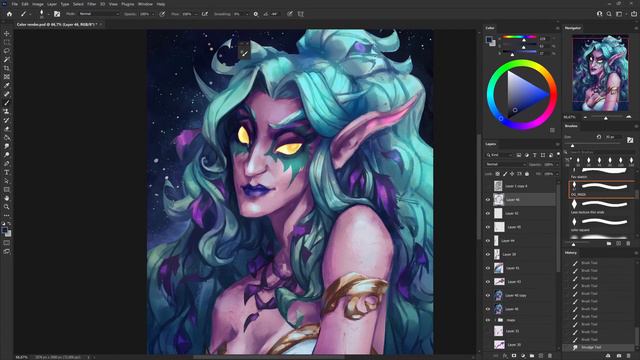Open the Help menu
The image size is (640, 360).
(x=161, y=4)
